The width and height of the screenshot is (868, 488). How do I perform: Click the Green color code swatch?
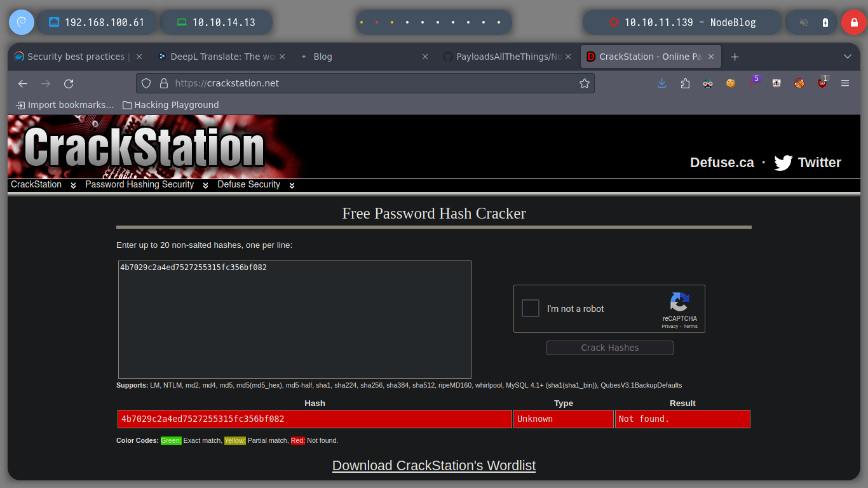coord(171,440)
